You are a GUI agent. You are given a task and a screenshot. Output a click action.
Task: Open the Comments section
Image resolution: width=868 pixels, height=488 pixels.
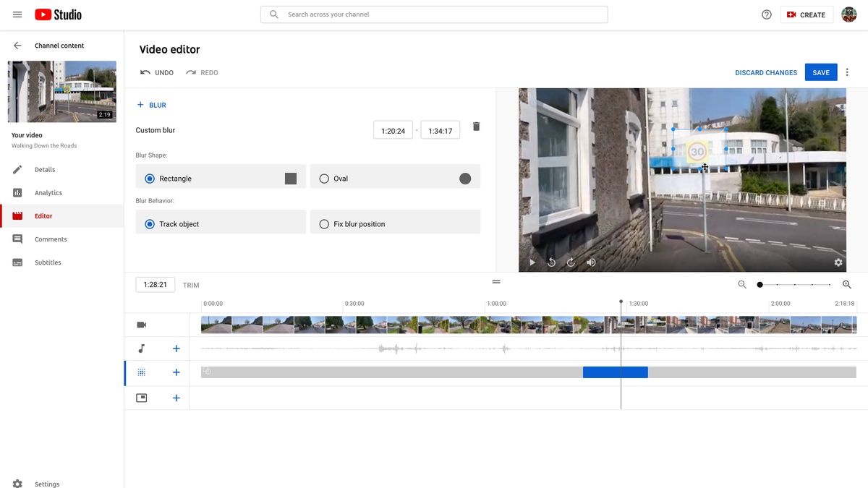pos(50,239)
